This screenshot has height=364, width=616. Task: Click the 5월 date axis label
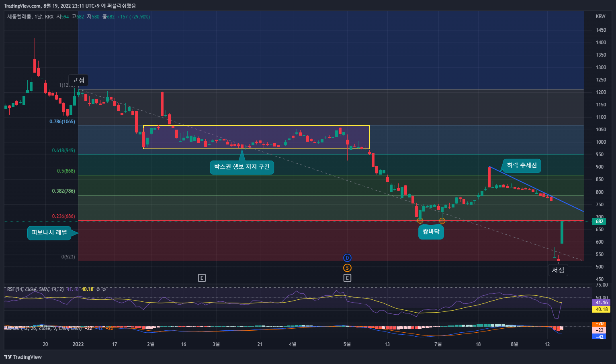coord(347,344)
